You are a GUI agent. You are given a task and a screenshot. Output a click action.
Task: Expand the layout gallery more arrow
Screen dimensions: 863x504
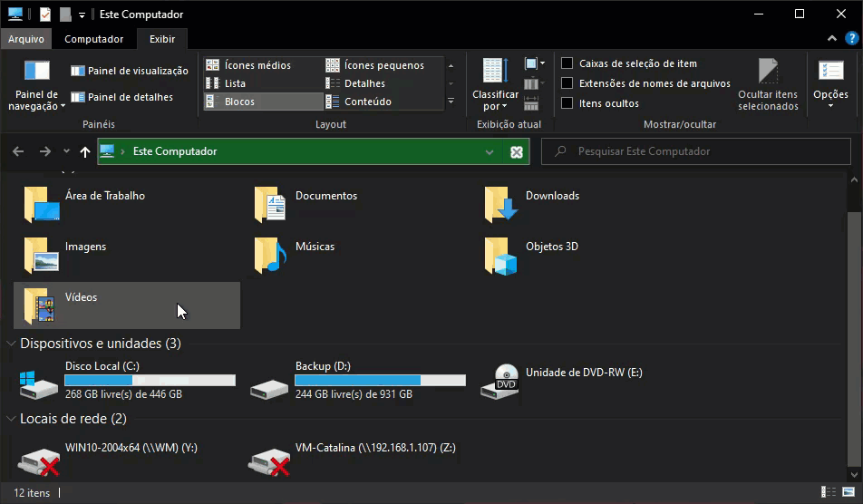point(451,102)
